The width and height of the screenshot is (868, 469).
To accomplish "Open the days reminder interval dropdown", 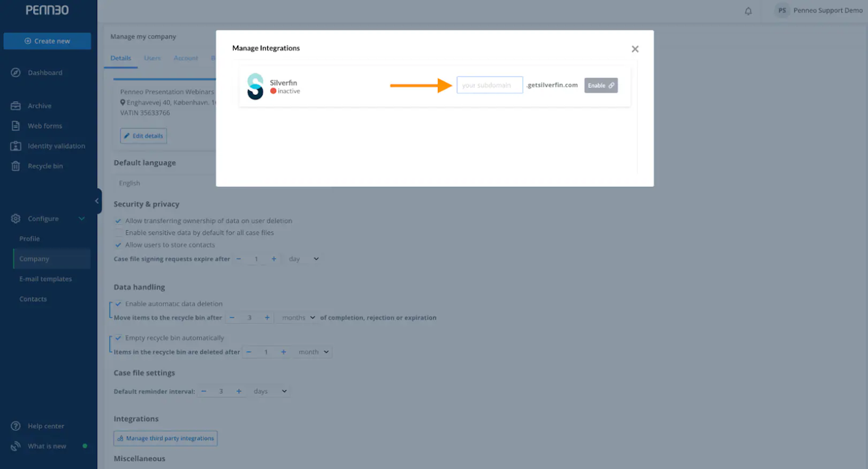I will [x=270, y=391].
